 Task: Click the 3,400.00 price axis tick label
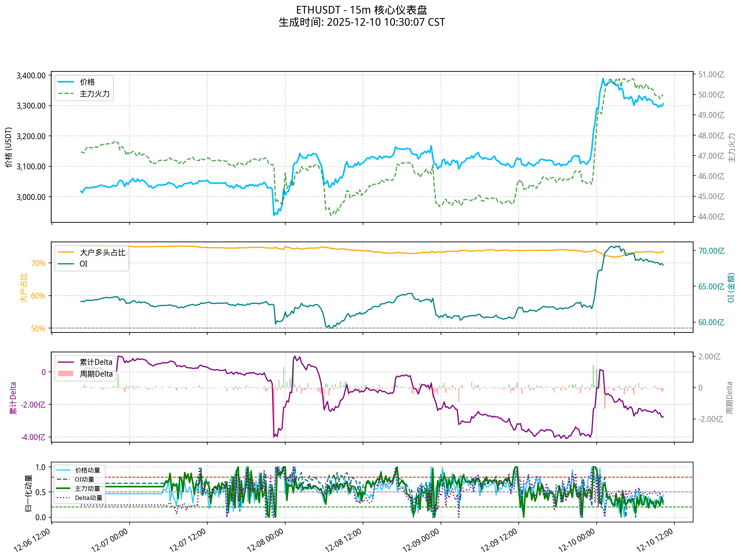pyautogui.click(x=31, y=76)
